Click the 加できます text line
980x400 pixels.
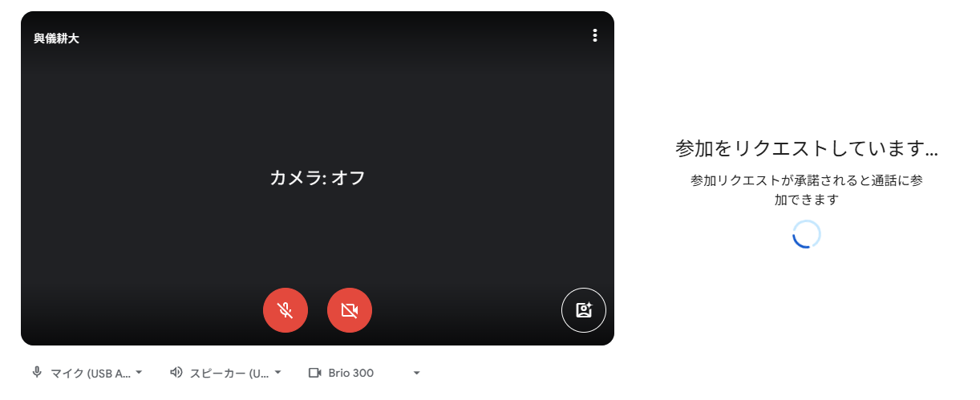[x=807, y=200]
